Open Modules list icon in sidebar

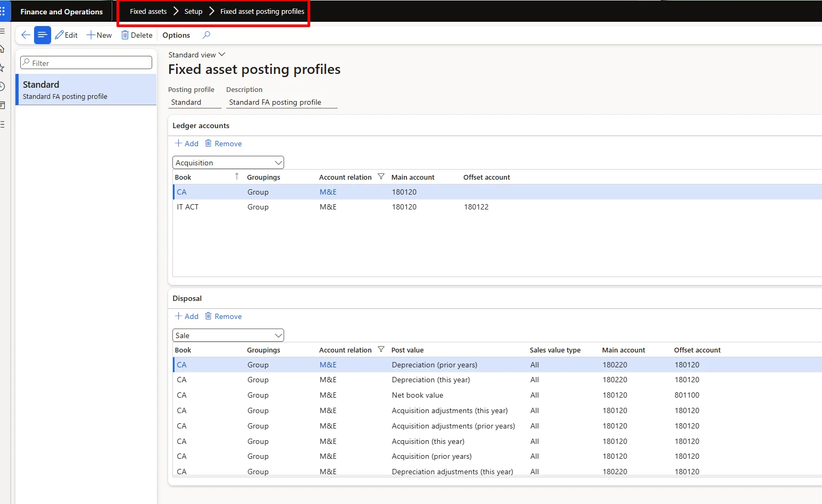[x=3, y=124]
